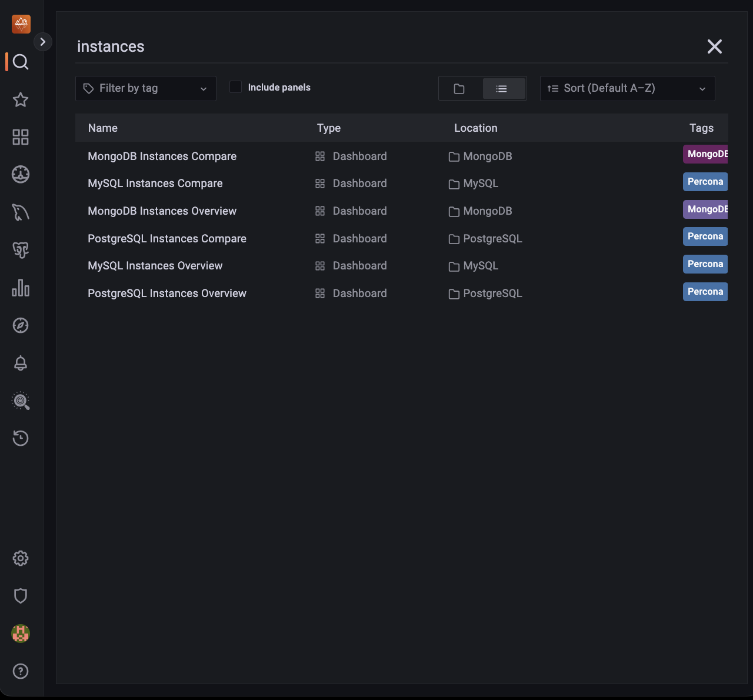Open the Filter by tag dropdown

(x=145, y=88)
